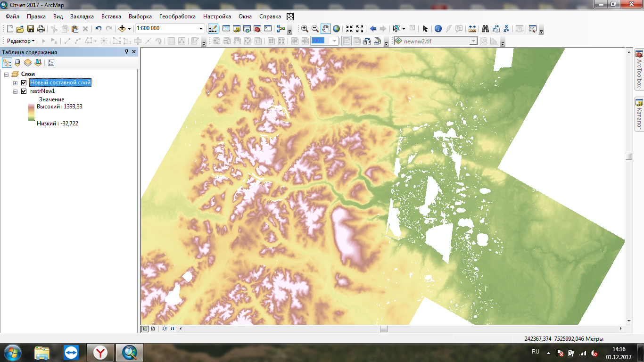This screenshot has height=362, width=644.
Task: Open the Закладка menu
Action: 82,16
